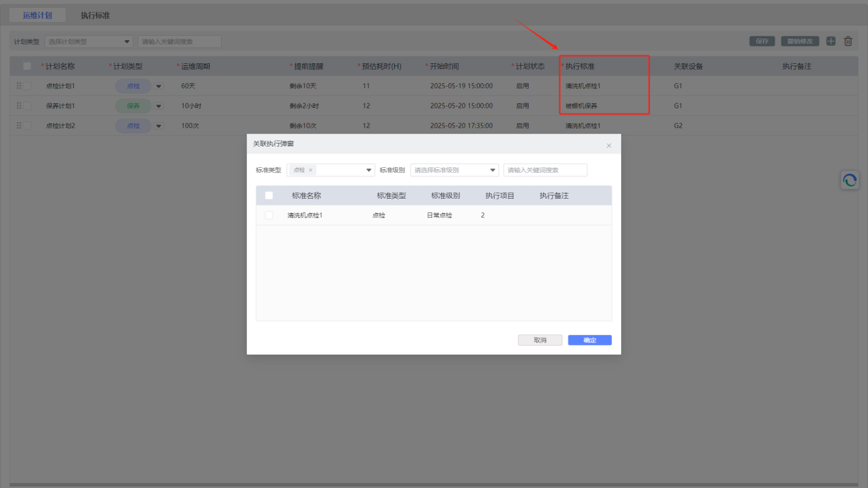
Task: Click the trash can delete icon
Action: pos(848,41)
